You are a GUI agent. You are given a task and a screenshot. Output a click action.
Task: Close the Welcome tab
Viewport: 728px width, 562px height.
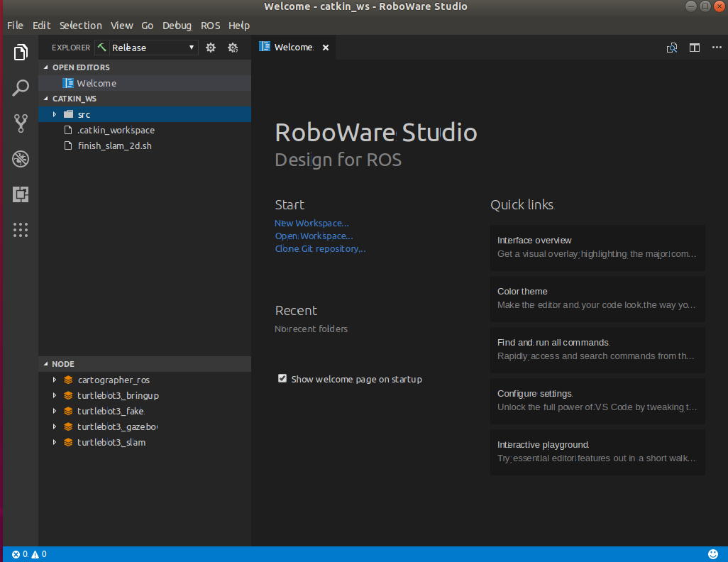click(326, 48)
